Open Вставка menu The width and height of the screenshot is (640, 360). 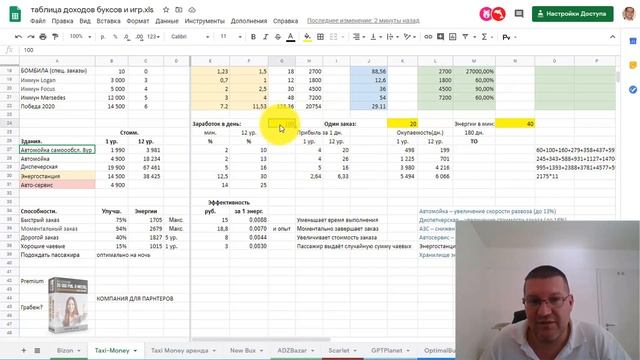[108, 21]
